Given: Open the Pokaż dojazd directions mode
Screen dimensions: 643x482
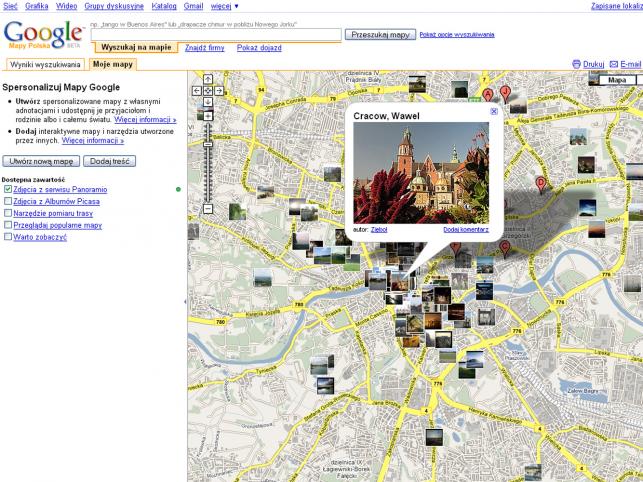Looking at the screenshot, I should click(259, 48).
